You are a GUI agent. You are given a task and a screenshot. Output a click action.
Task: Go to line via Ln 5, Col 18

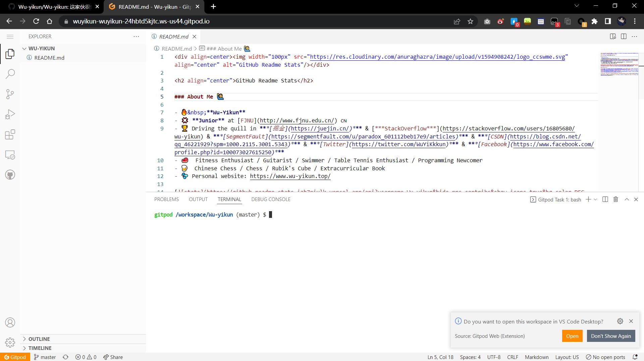[440, 357]
